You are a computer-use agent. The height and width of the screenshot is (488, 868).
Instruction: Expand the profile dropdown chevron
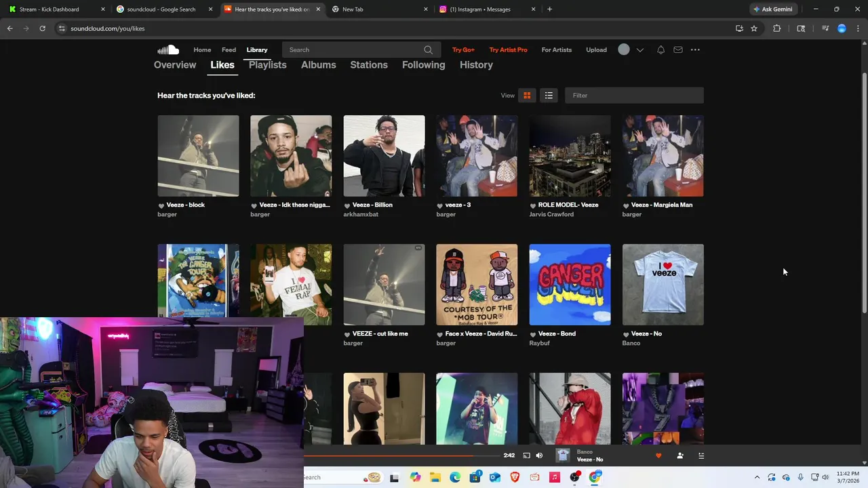(639, 50)
